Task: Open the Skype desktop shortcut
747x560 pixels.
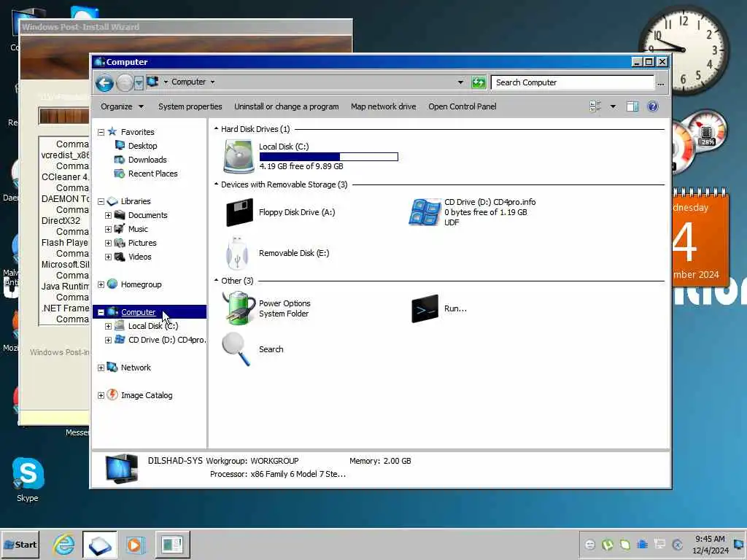Action: [x=28, y=480]
